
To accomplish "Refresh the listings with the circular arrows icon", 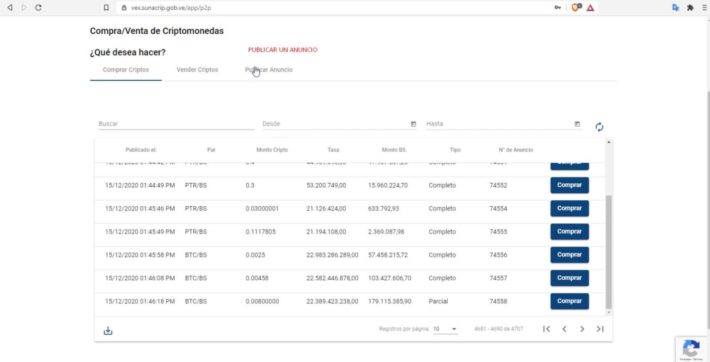I will [599, 127].
